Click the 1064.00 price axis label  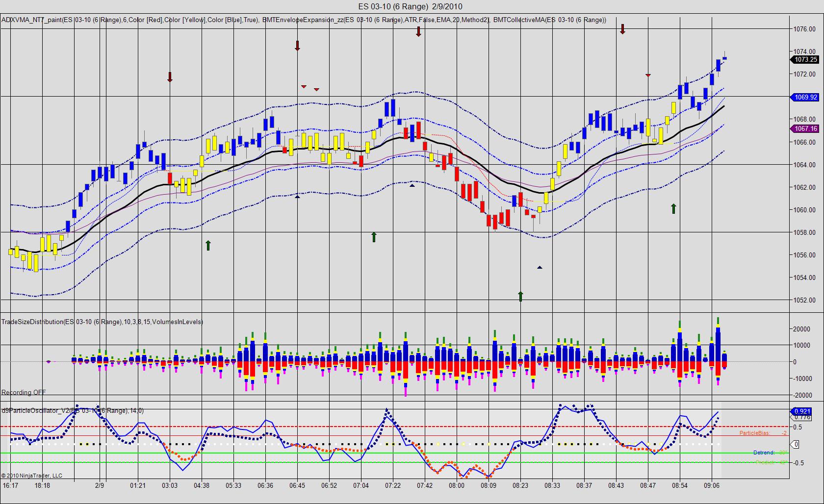tap(804, 165)
